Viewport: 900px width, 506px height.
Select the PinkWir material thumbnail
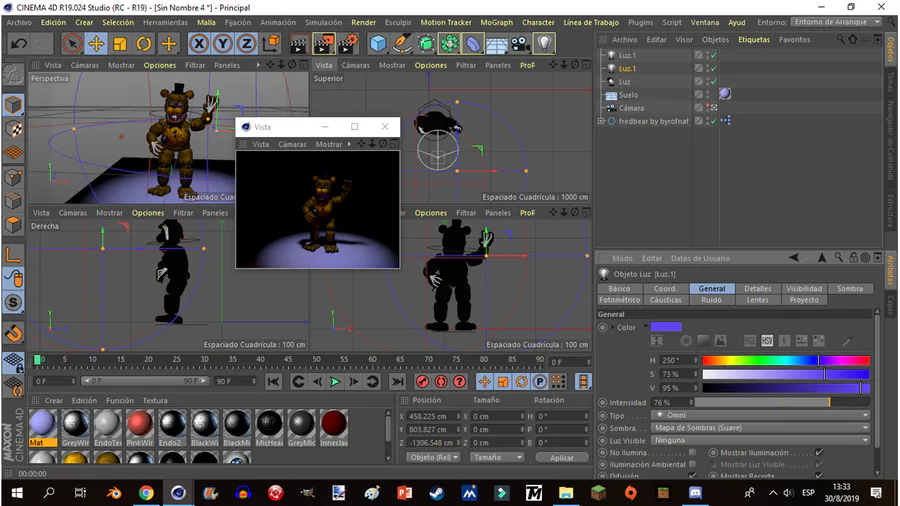click(x=139, y=423)
